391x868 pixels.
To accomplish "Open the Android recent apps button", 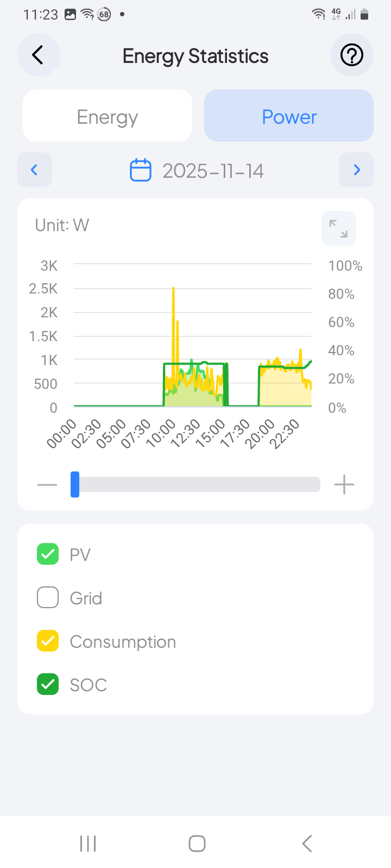I will (x=88, y=844).
